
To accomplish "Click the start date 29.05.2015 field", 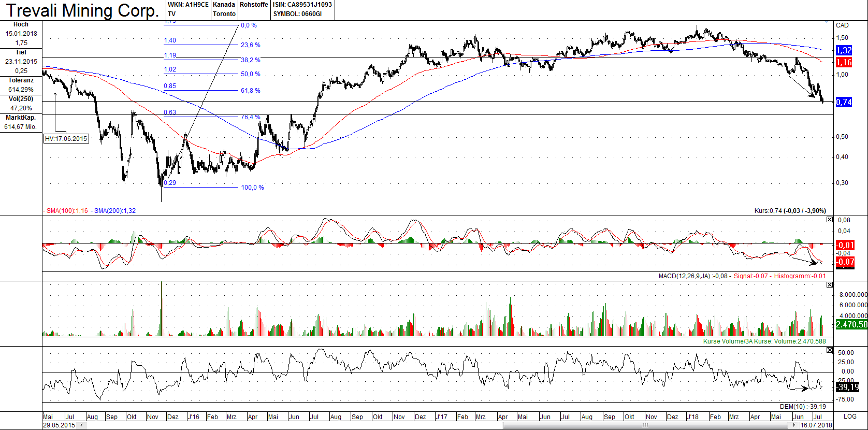I will point(59,425).
